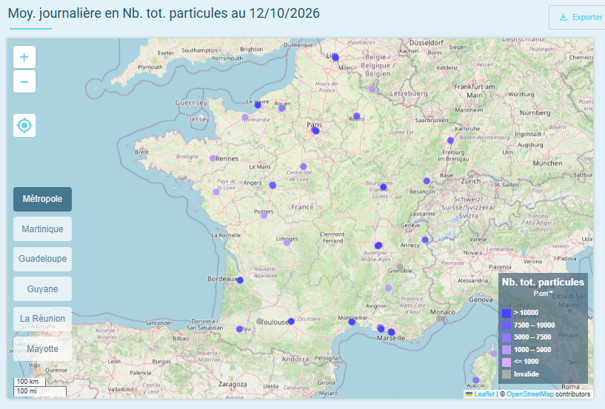Image resolution: width=605 pixels, height=409 pixels.
Task: Click the 100 km scale bar
Action: (29, 382)
